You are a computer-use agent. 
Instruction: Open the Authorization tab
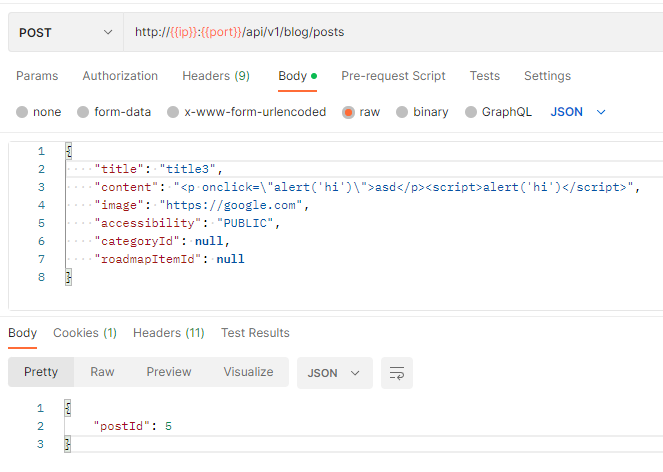point(120,76)
